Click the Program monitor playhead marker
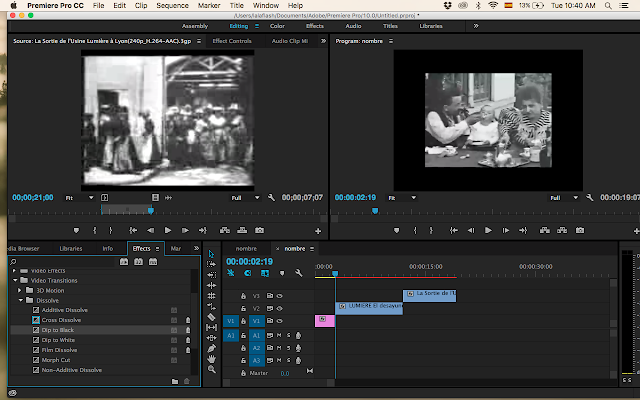The image size is (640, 400). coord(375,211)
